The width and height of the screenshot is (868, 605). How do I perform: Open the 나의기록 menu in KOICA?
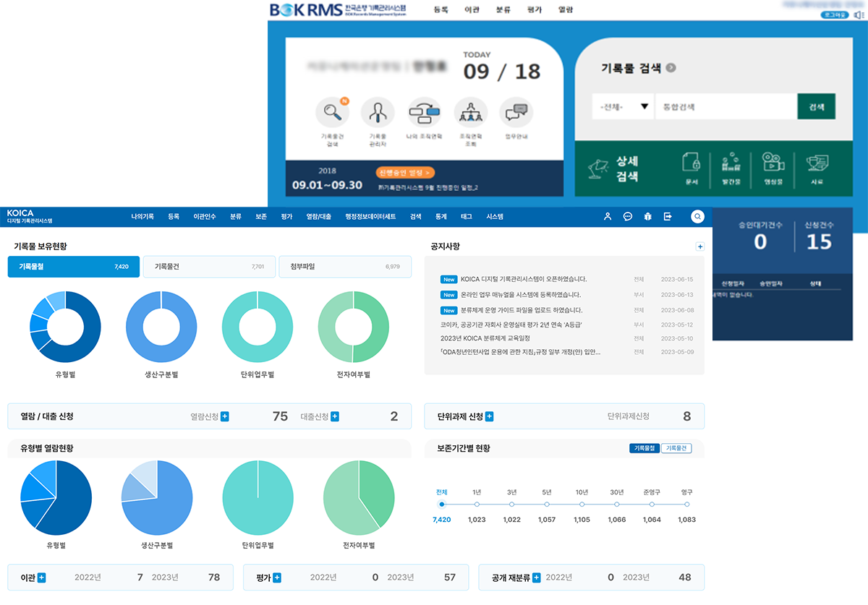142,216
